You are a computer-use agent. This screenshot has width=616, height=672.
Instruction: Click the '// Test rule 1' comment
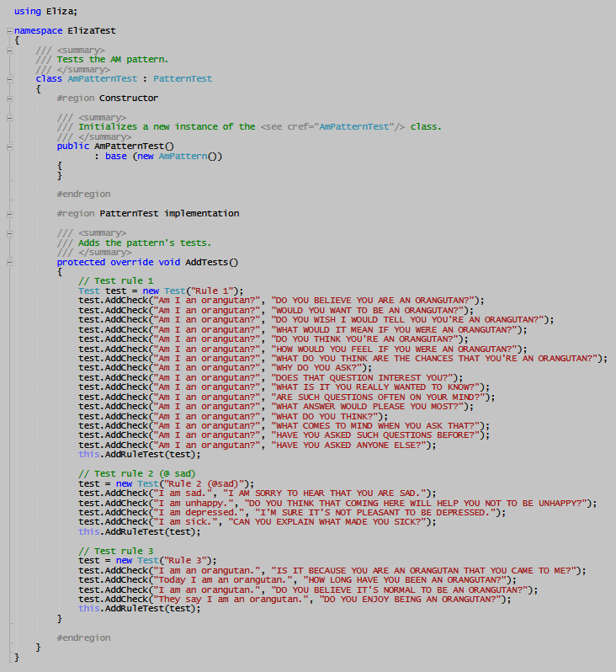pyautogui.click(x=115, y=281)
